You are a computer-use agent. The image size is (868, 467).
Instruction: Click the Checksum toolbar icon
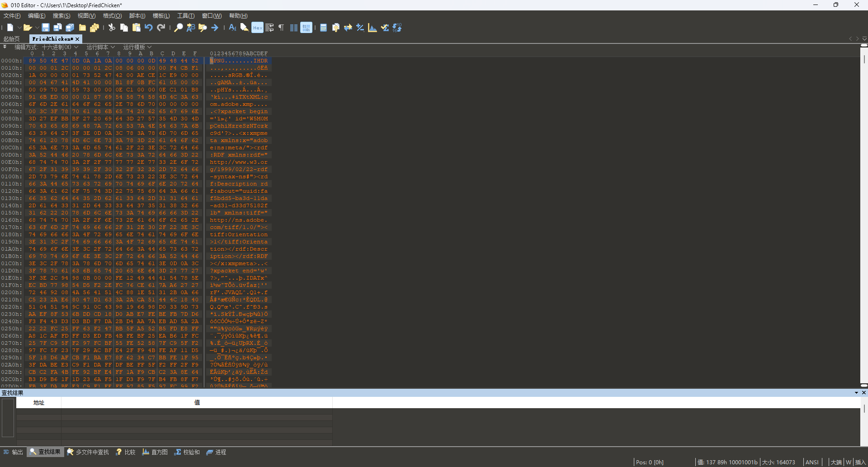(x=385, y=28)
